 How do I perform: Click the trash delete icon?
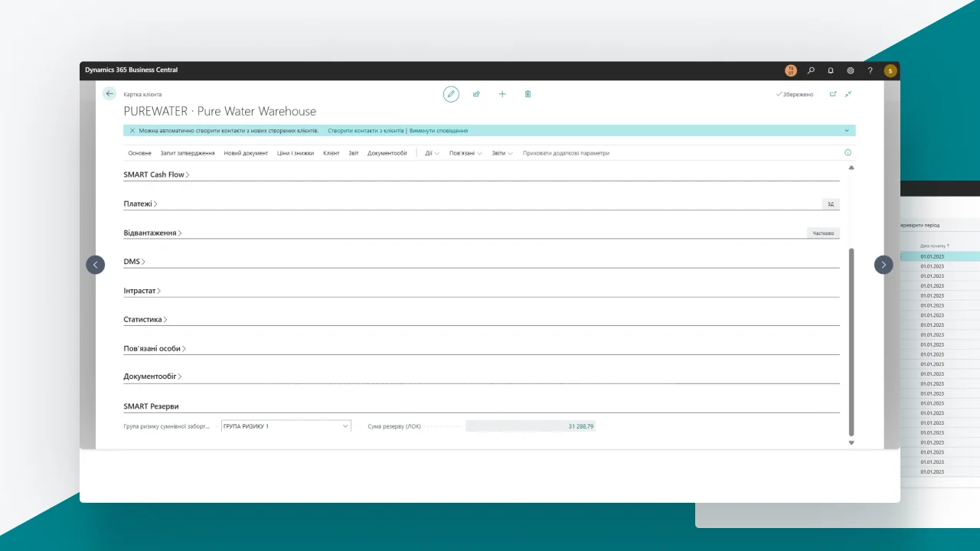(x=528, y=94)
